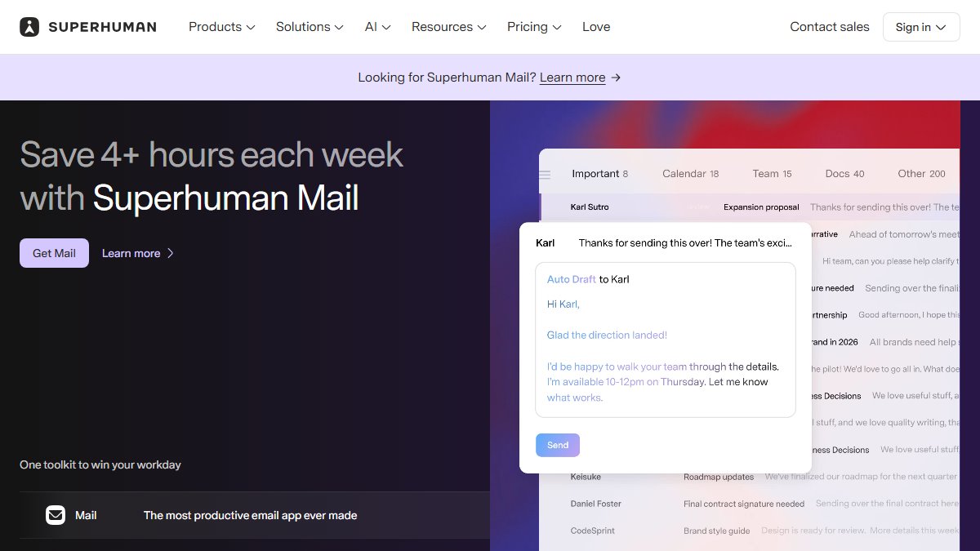Follow the Learn more banner link

572,78
